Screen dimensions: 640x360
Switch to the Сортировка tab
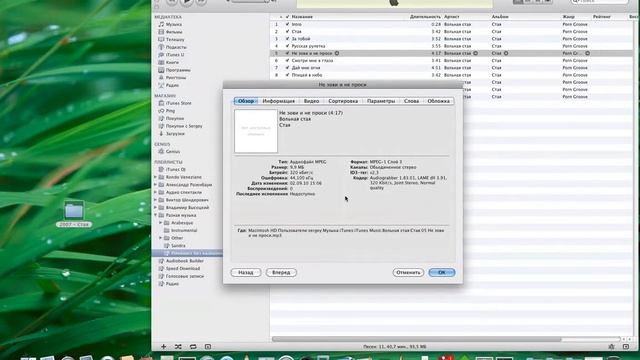point(343,101)
